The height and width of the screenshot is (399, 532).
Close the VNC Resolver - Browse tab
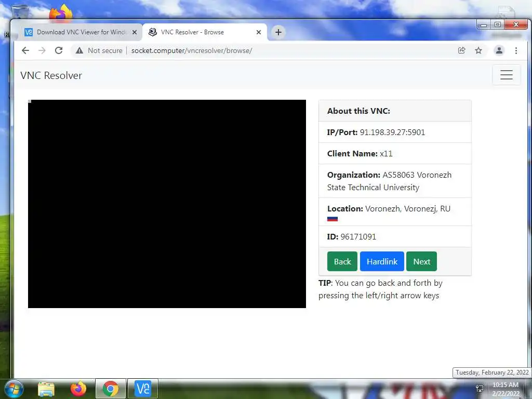click(259, 32)
